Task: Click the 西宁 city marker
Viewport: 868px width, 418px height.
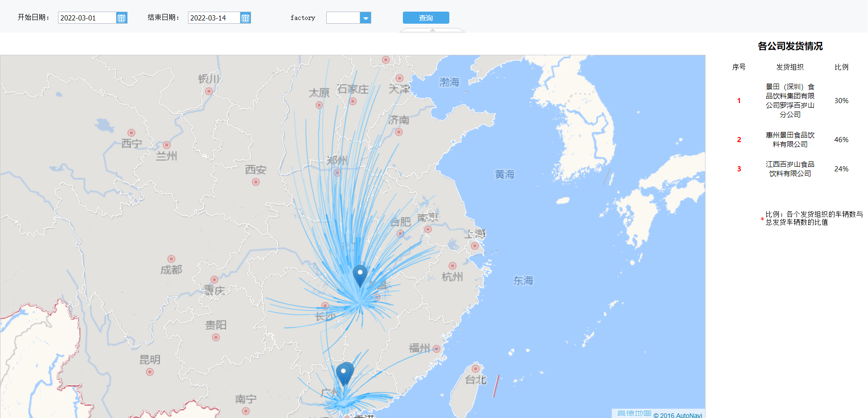Action: click(x=131, y=133)
